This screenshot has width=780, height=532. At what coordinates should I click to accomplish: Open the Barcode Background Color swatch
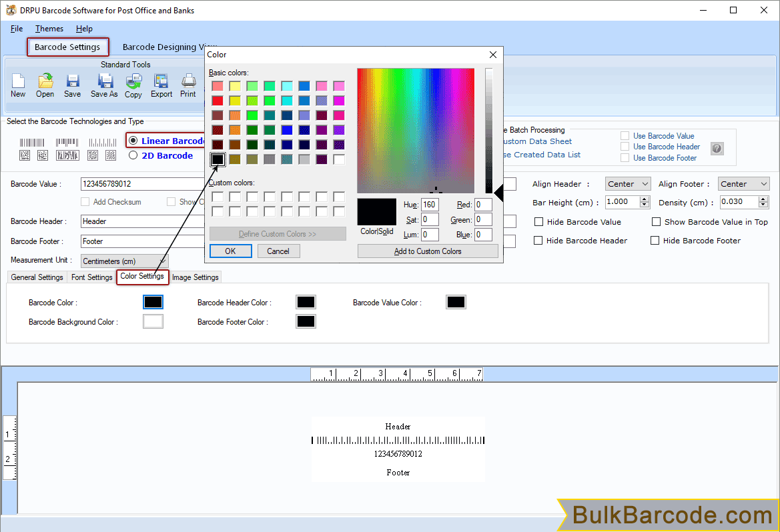[x=153, y=322]
